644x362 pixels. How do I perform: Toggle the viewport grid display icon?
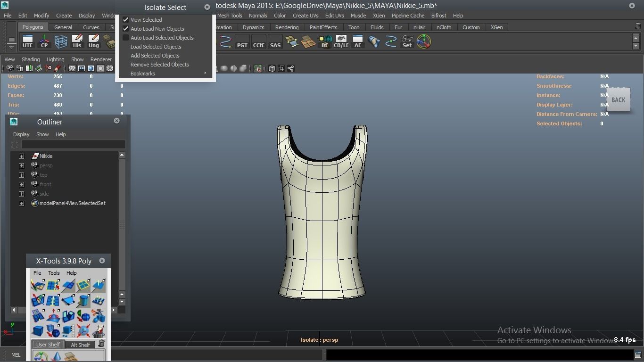pos(72,68)
